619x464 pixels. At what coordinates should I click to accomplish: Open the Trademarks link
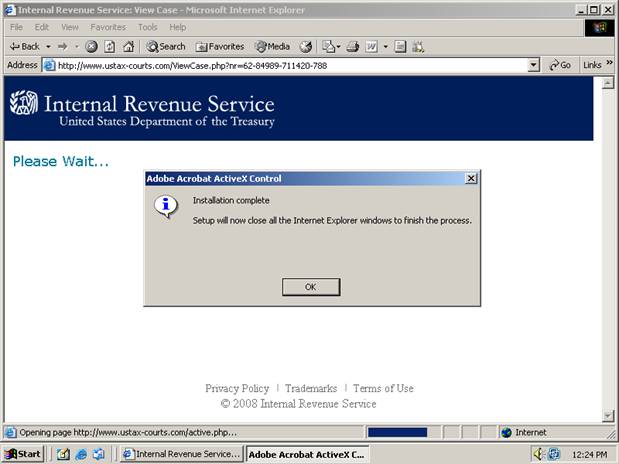pyautogui.click(x=311, y=389)
